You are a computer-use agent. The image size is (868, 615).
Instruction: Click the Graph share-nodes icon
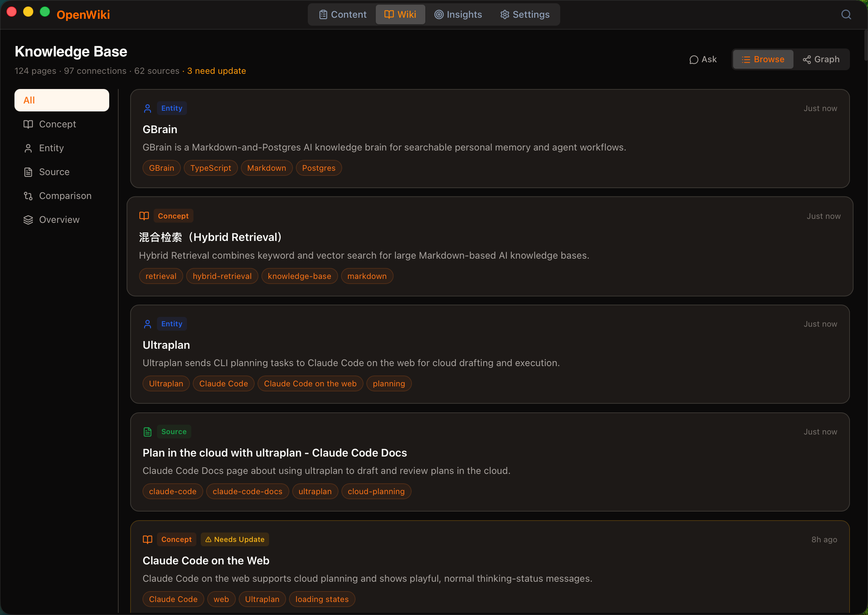point(807,60)
